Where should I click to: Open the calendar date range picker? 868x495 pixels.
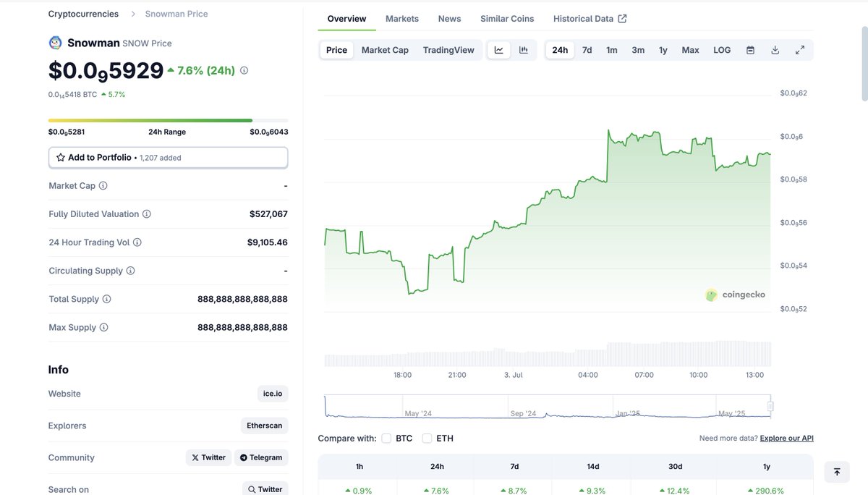(750, 50)
